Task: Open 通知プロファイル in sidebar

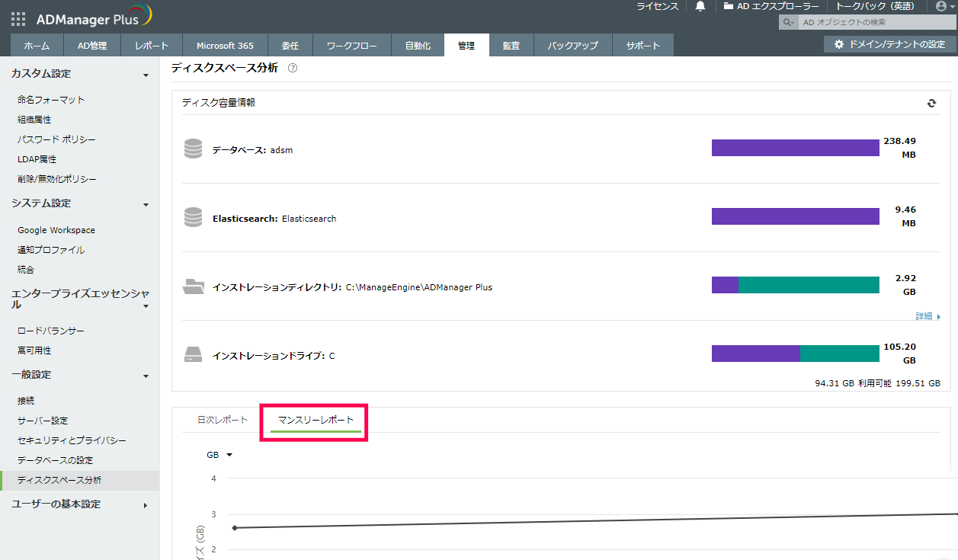Action: [51, 250]
